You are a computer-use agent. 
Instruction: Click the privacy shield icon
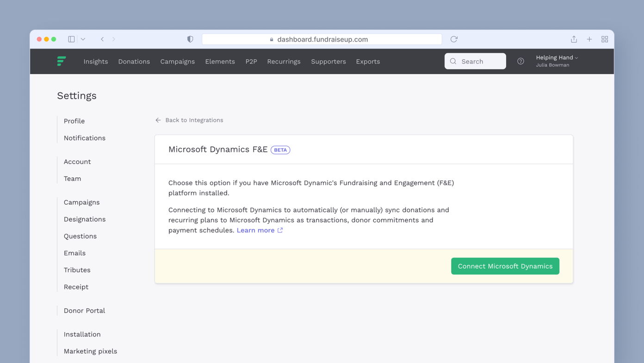point(190,39)
